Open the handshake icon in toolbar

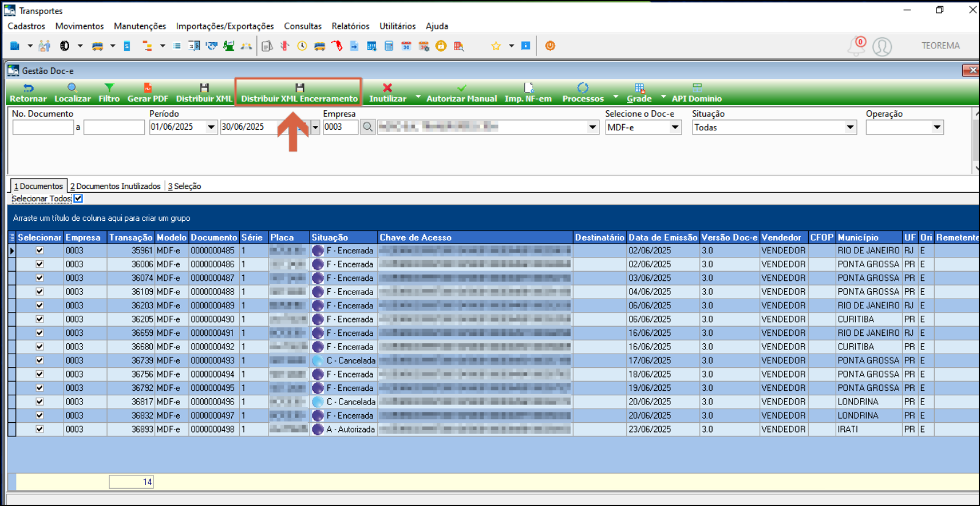211,46
